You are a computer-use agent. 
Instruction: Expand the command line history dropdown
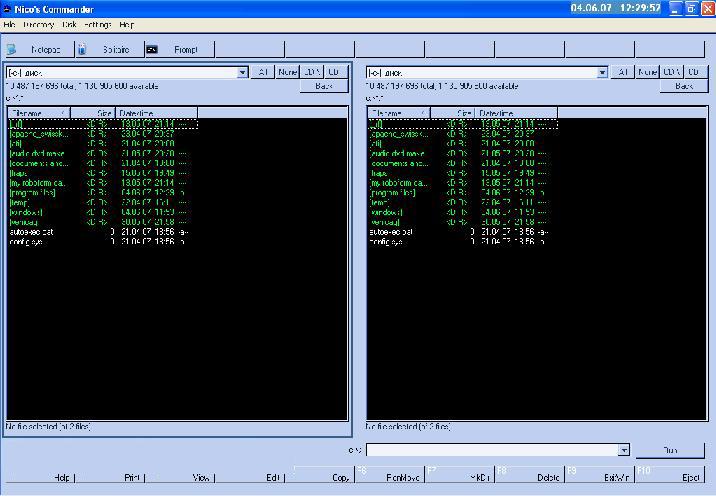[x=624, y=450]
